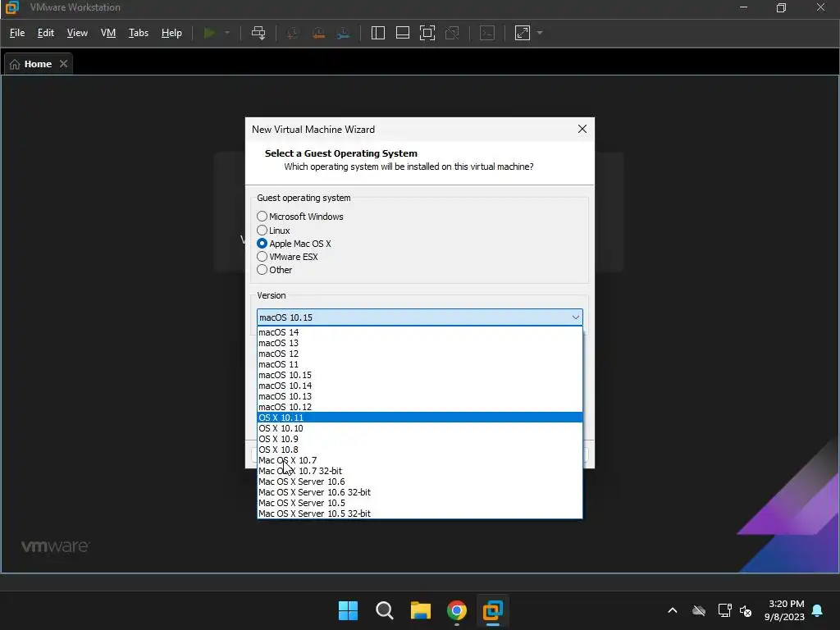Close the New Virtual Machine Wizard dialog
This screenshot has width=840, height=630.
[582, 129]
